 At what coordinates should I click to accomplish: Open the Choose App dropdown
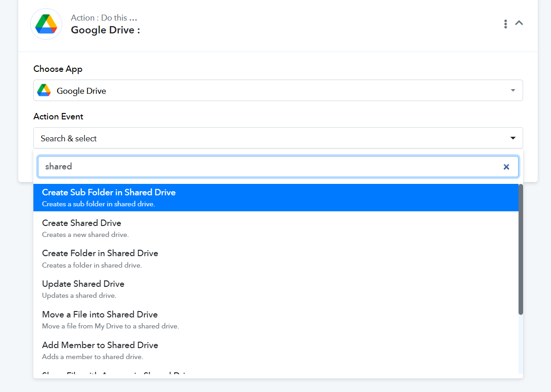point(278,91)
